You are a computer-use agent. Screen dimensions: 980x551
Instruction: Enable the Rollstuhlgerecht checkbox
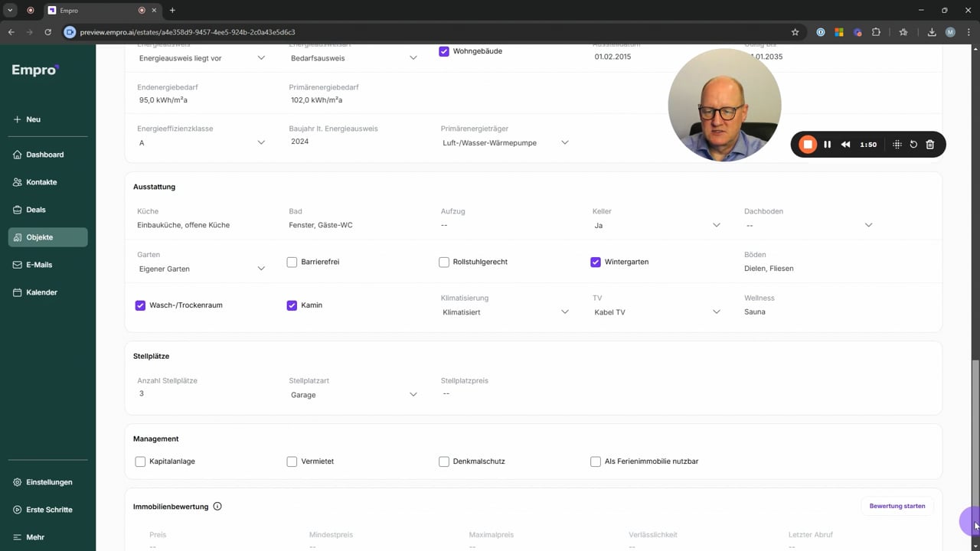[444, 262]
